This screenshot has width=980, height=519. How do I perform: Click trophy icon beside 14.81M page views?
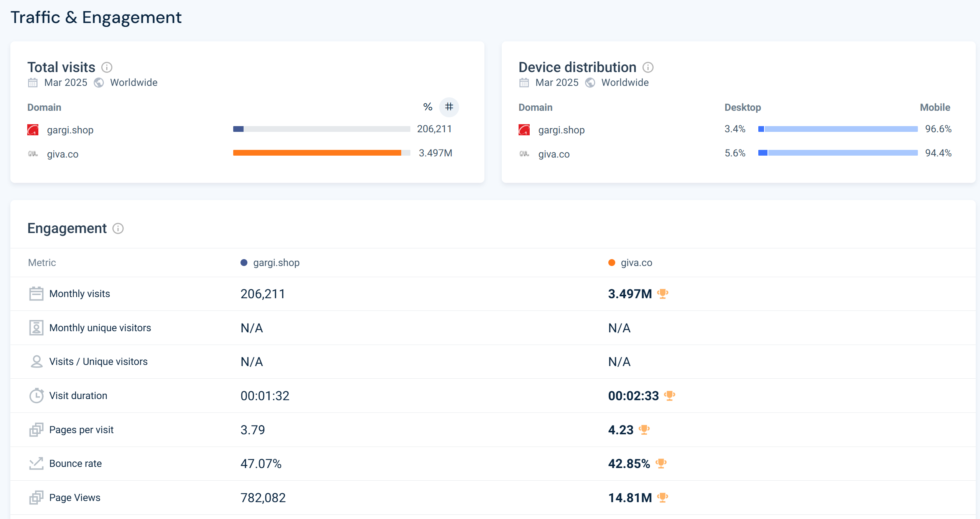662,498
